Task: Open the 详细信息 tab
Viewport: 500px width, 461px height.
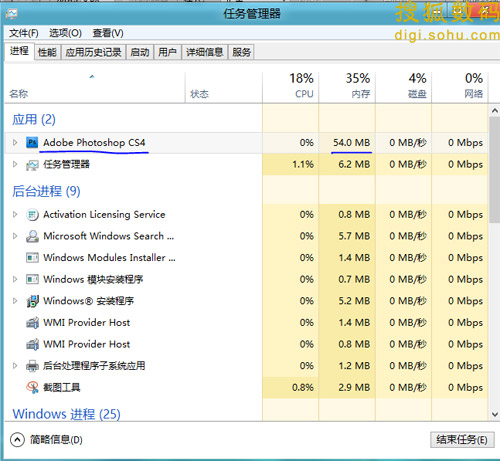Action: tap(204, 52)
